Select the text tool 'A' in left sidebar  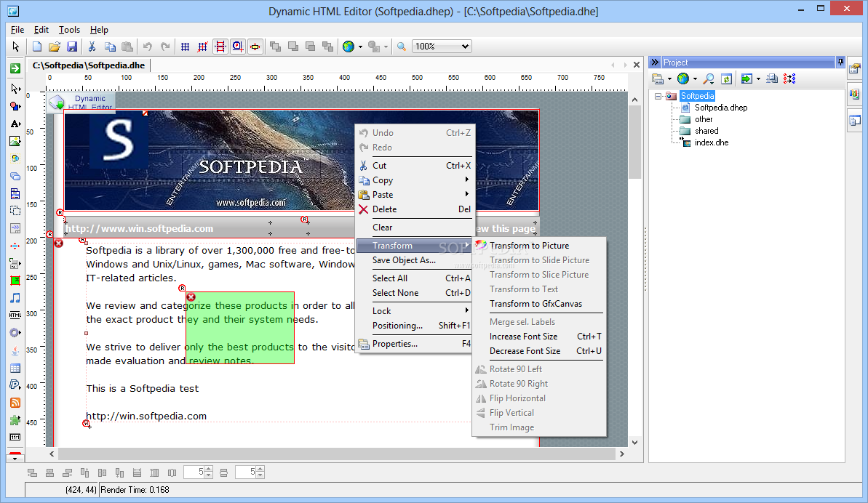click(x=15, y=124)
